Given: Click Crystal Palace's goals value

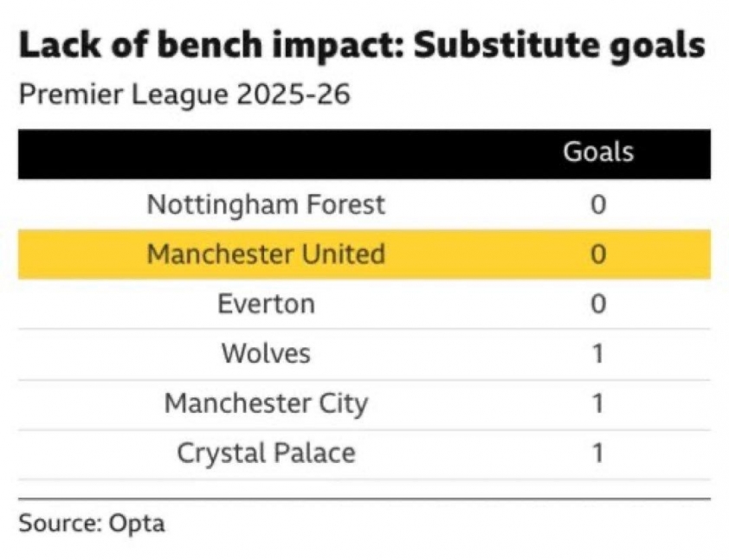Looking at the screenshot, I should (598, 454).
